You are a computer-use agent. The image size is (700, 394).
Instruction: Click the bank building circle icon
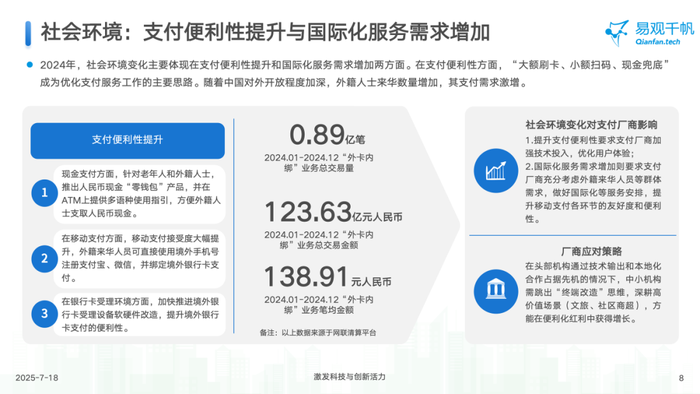tap(496, 291)
